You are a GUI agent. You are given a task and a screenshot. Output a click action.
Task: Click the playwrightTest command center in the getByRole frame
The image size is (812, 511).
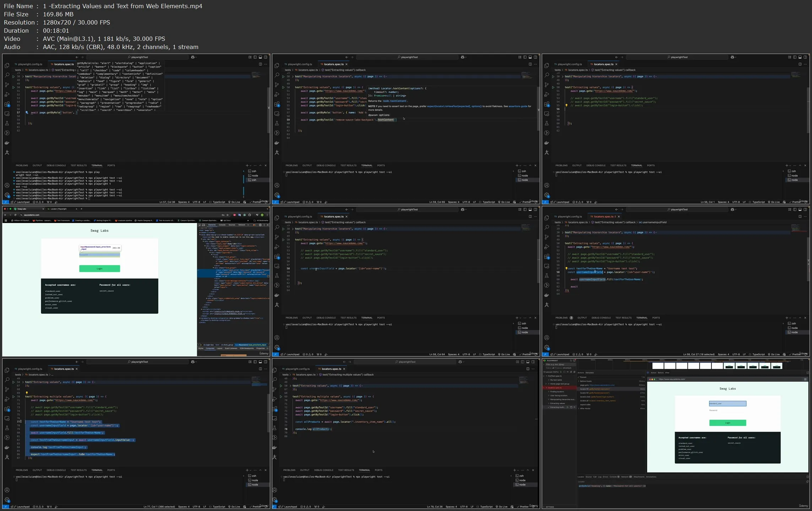pyautogui.click(x=137, y=57)
